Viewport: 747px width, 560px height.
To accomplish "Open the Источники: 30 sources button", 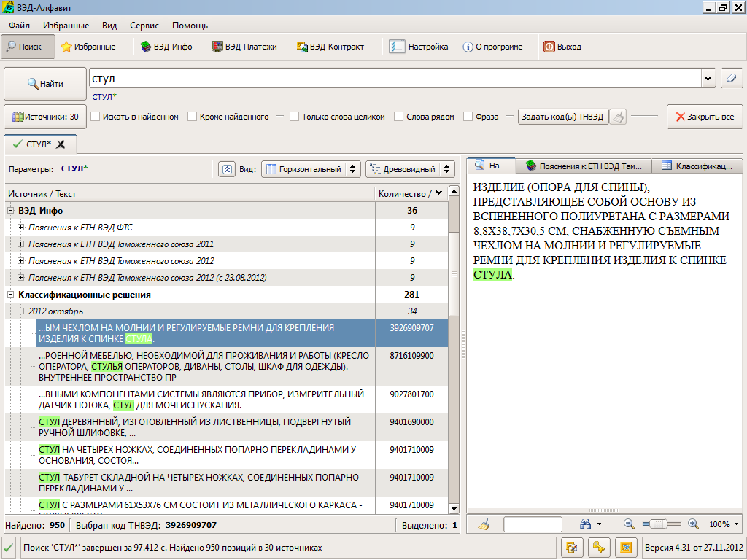I will pos(45,117).
